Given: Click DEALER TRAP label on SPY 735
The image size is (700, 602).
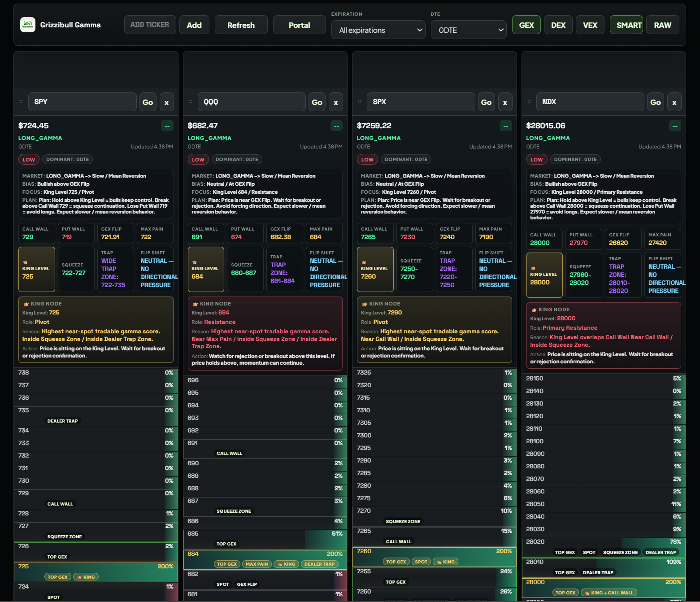Looking at the screenshot, I should tap(63, 421).
